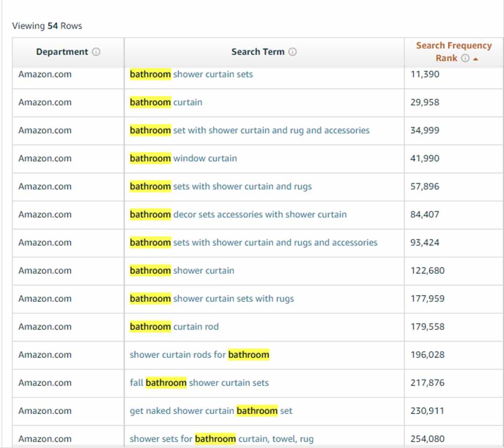
Task: Select the rank value 122,680
Action: click(427, 271)
